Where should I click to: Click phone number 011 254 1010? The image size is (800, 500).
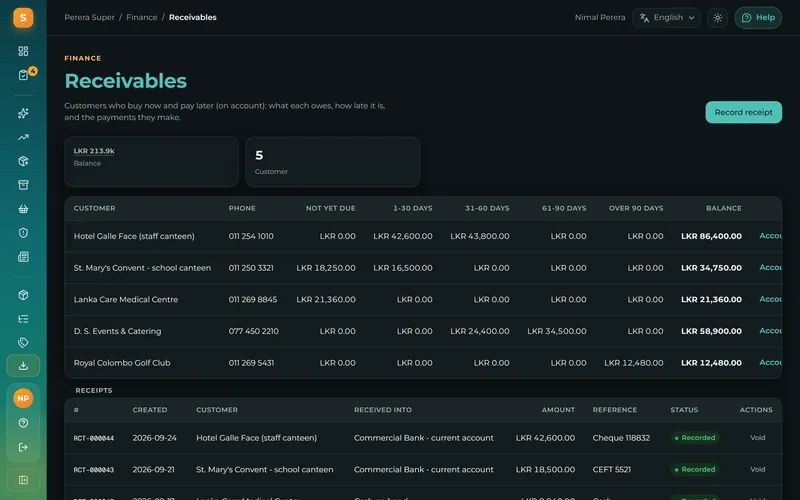point(251,236)
